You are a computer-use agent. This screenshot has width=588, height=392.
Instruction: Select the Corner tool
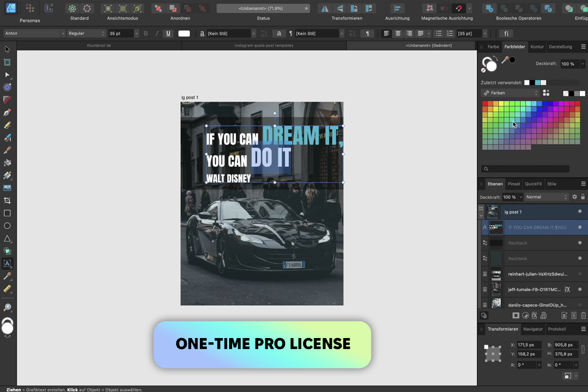pos(7,100)
